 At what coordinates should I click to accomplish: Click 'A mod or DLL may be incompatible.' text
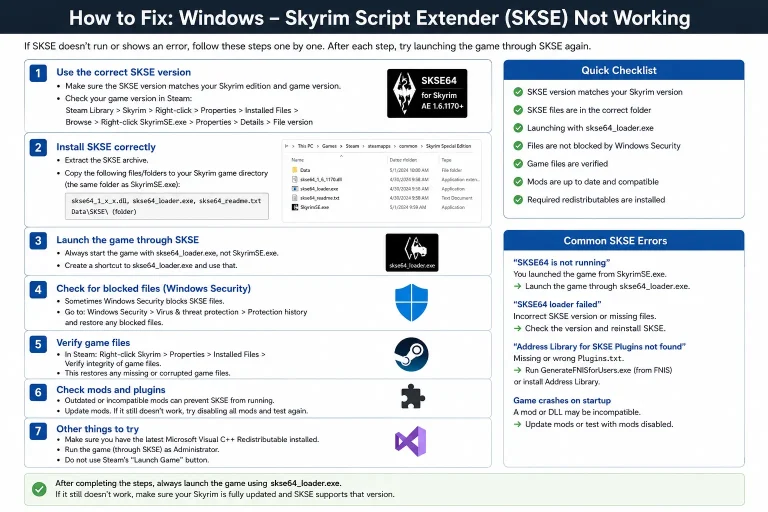click(x=576, y=412)
